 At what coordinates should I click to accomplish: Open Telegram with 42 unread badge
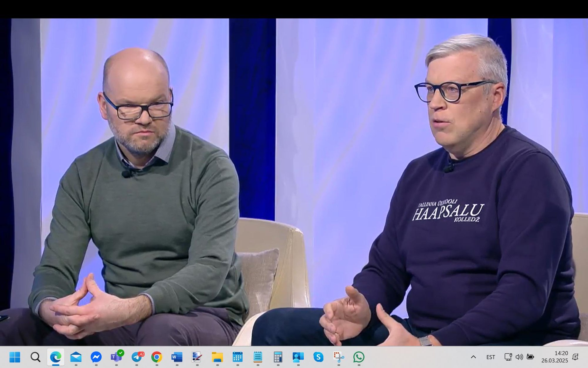(x=137, y=357)
